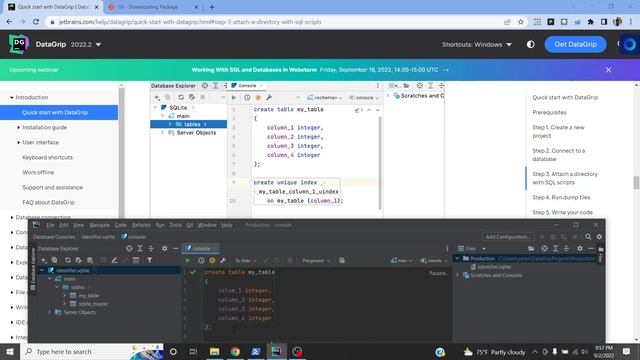640x360 pixels.
Task: Open the upcoming webinar banner link
Action: point(320,70)
